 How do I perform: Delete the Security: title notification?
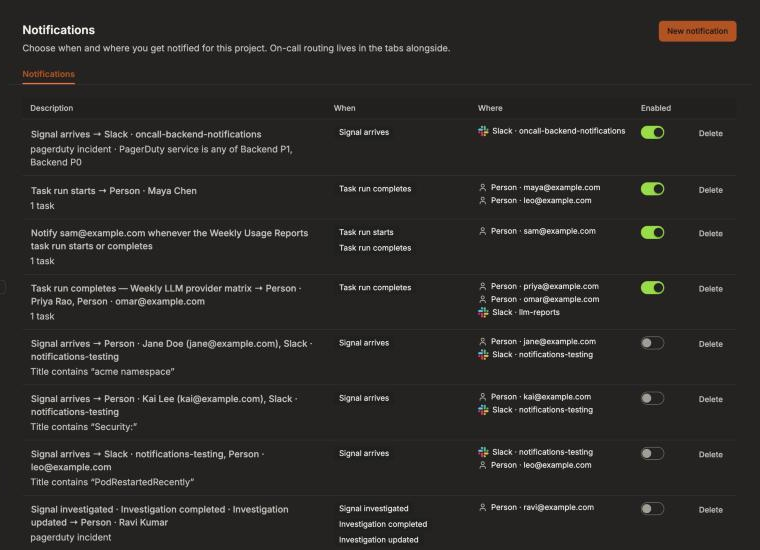point(711,400)
